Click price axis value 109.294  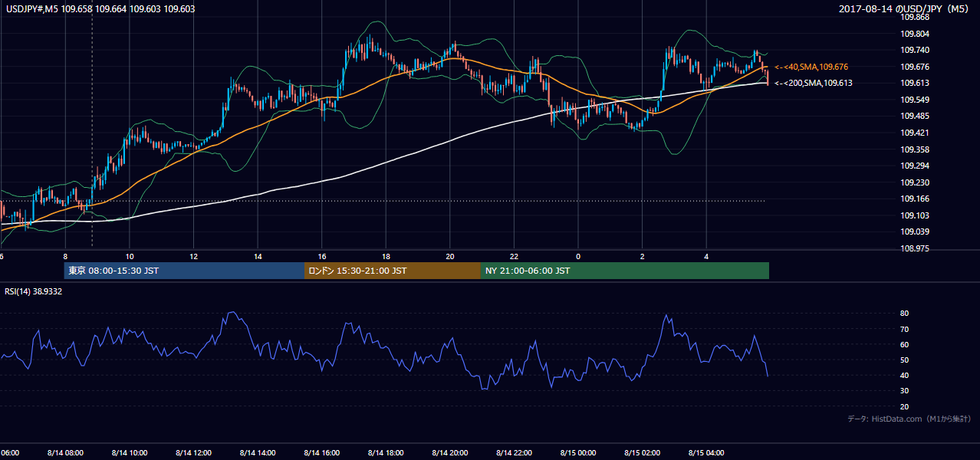pos(914,166)
